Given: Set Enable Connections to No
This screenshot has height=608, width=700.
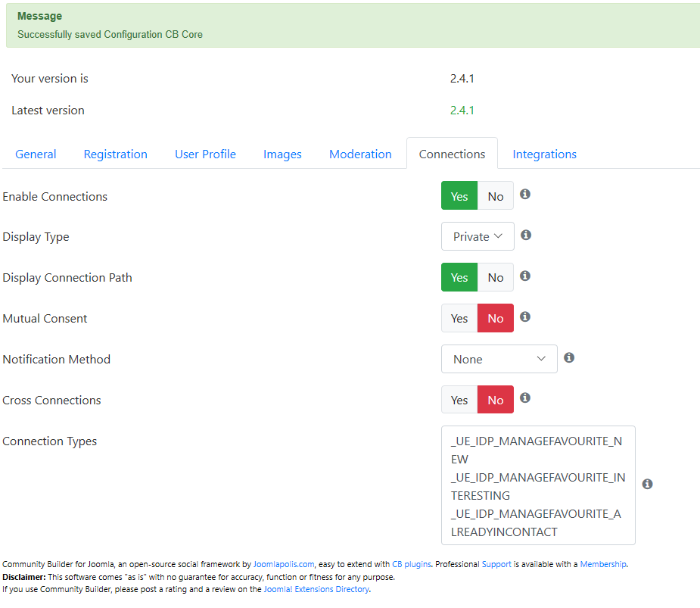Looking at the screenshot, I should point(496,195).
